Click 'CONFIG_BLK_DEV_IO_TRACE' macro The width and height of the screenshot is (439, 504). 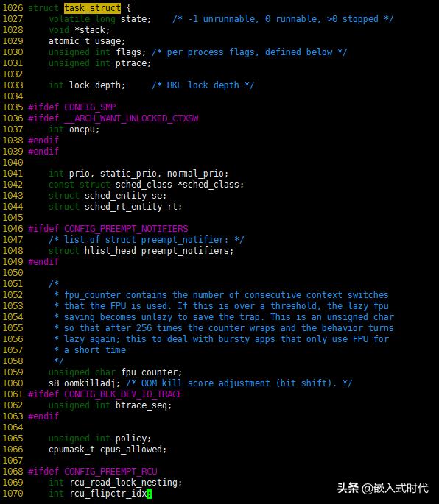point(123,394)
